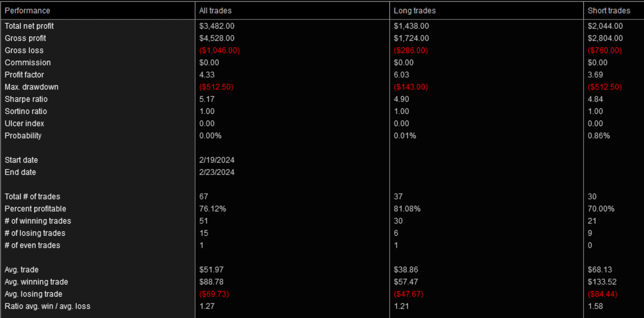Image resolution: width=644 pixels, height=318 pixels.
Task: Click Short trades gross loss ($760.00)
Action: 604,50
